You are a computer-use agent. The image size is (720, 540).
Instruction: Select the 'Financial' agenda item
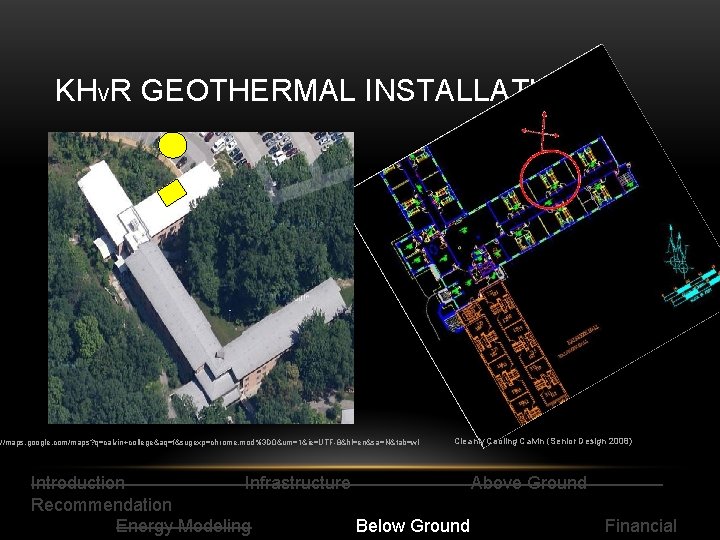click(641, 526)
